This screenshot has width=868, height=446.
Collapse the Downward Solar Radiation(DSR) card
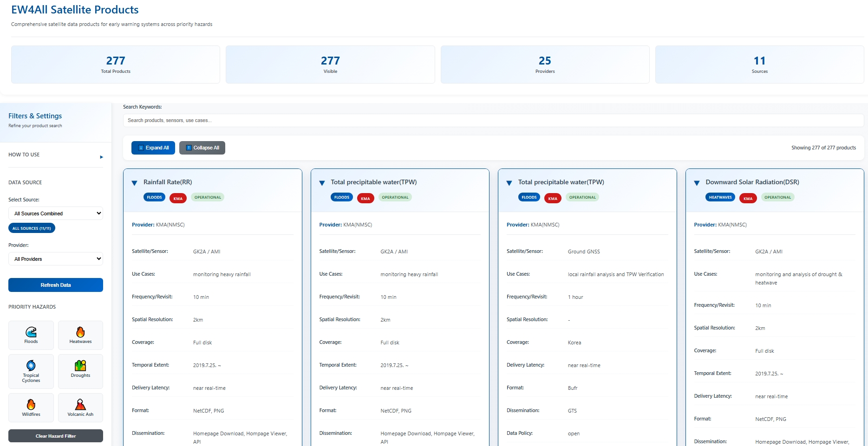coord(697,183)
